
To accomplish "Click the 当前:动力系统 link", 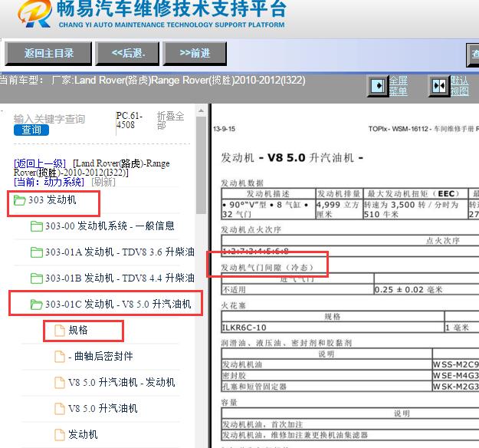I will (49, 183).
